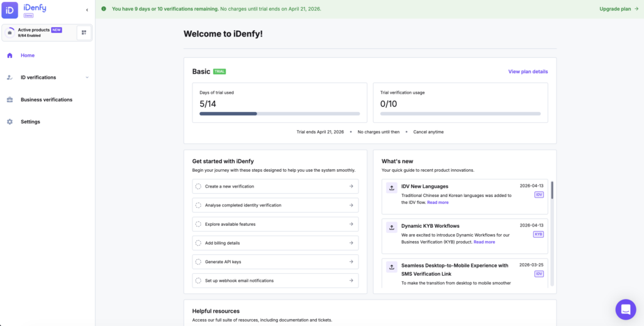Click arrow on Add billing details
644x326 pixels.
point(351,243)
